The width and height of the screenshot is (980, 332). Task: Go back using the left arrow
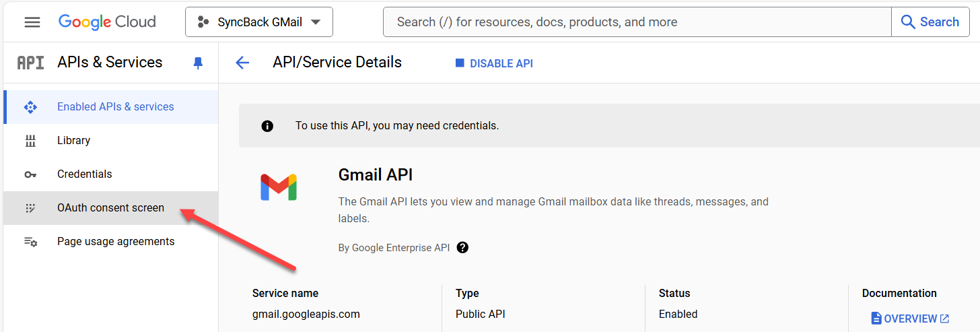(x=242, y=63)
